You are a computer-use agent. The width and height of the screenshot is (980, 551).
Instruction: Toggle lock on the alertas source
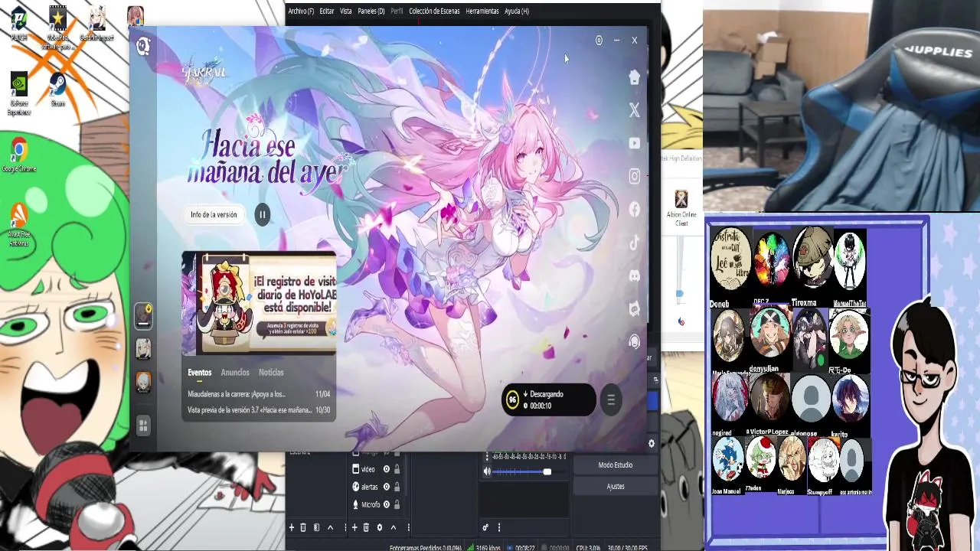pos(397,487)
